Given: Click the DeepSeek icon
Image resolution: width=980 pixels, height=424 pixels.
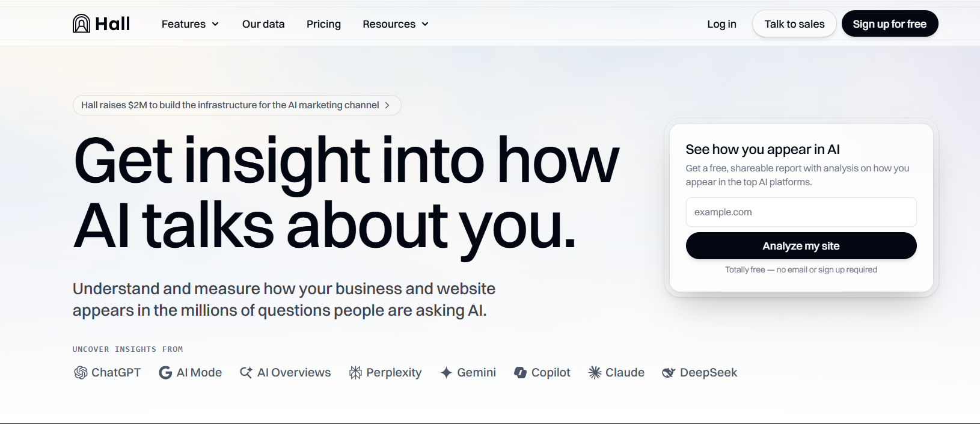Looking at the screenshot, I should pyautogui.click(x=667, y=372).
